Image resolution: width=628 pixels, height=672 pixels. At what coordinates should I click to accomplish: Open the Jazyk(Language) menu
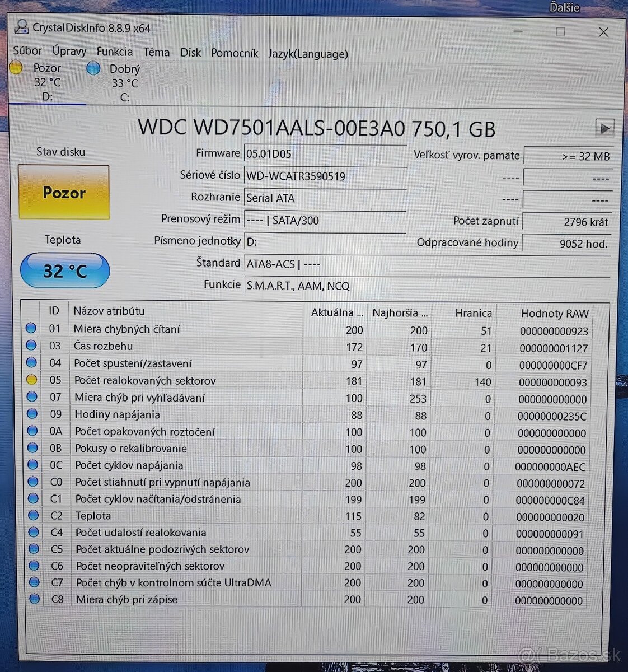(308, 54)
